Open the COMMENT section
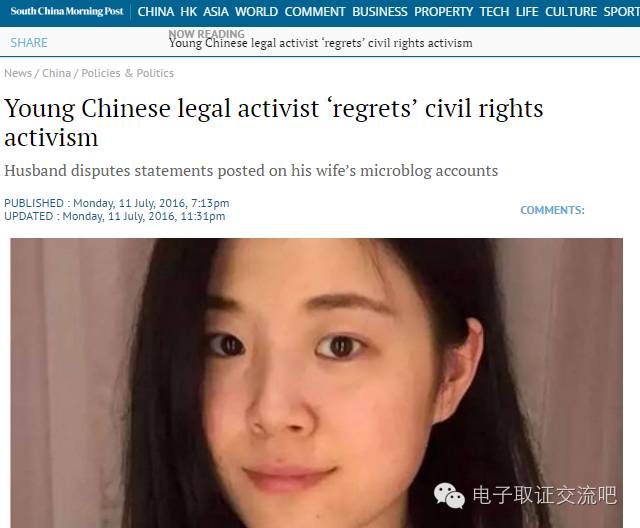 [315, 12]
